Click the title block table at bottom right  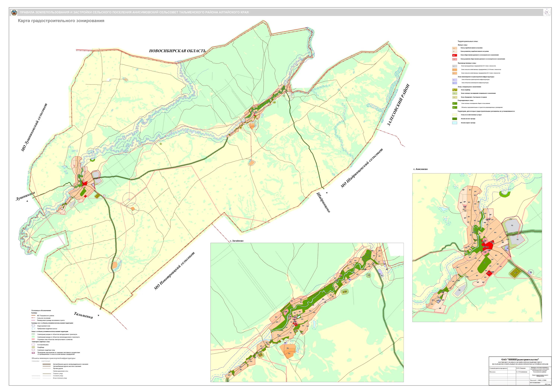(520, 371)
